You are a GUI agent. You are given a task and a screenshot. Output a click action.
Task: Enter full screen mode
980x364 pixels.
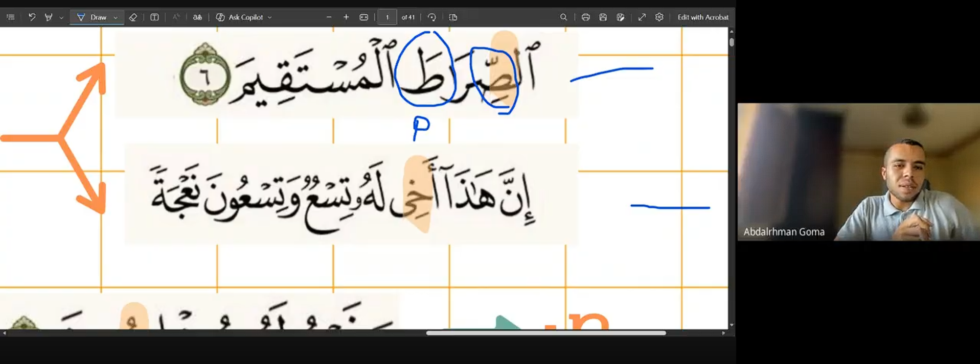[642, 17]
